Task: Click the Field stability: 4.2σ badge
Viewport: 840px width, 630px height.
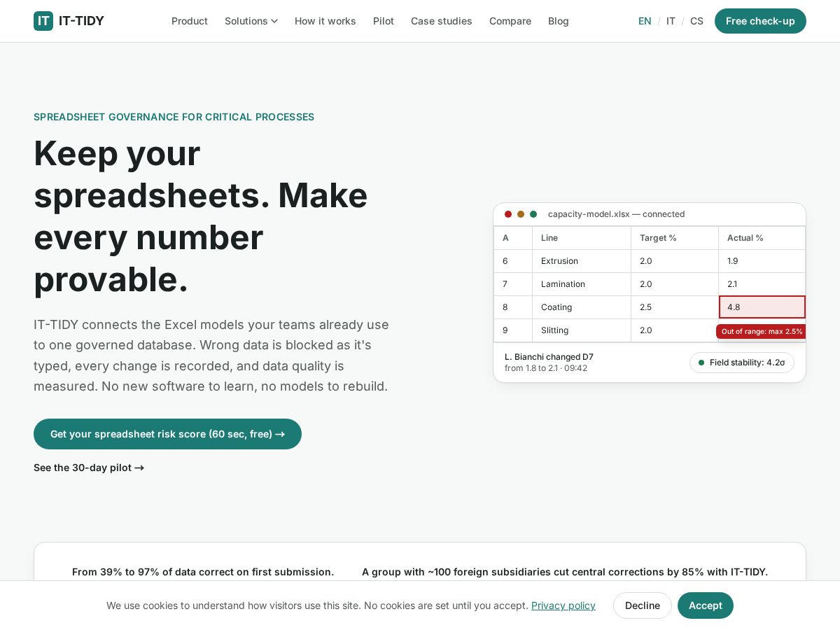Action: [742, 363]
